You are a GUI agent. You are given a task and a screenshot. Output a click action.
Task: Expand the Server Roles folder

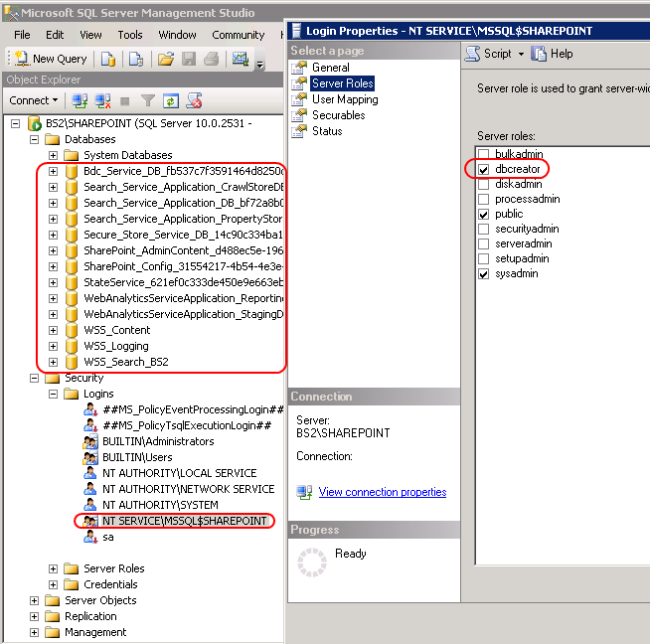click(x=53, y=568)
